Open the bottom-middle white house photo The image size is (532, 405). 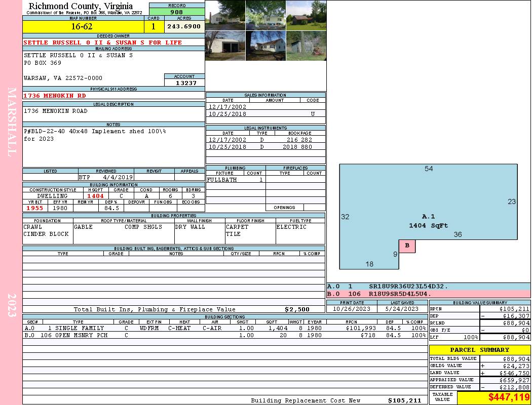[x=265, y=46]
